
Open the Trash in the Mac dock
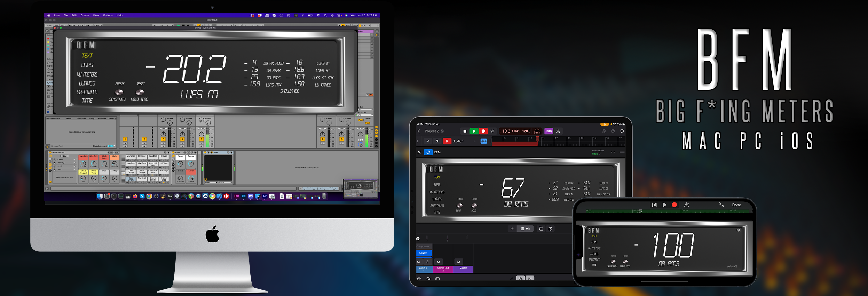[x=324, y=196]
